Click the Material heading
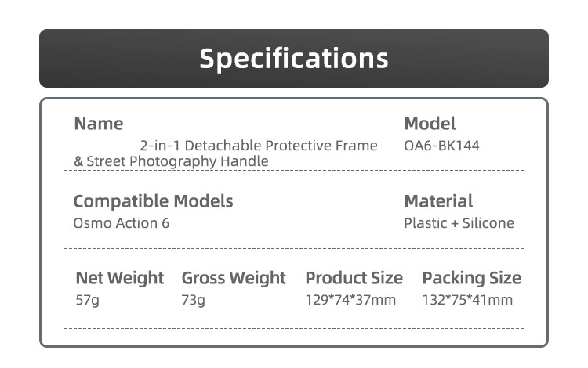The width and height of the screenshot is (588, 368). pos(438,201)
